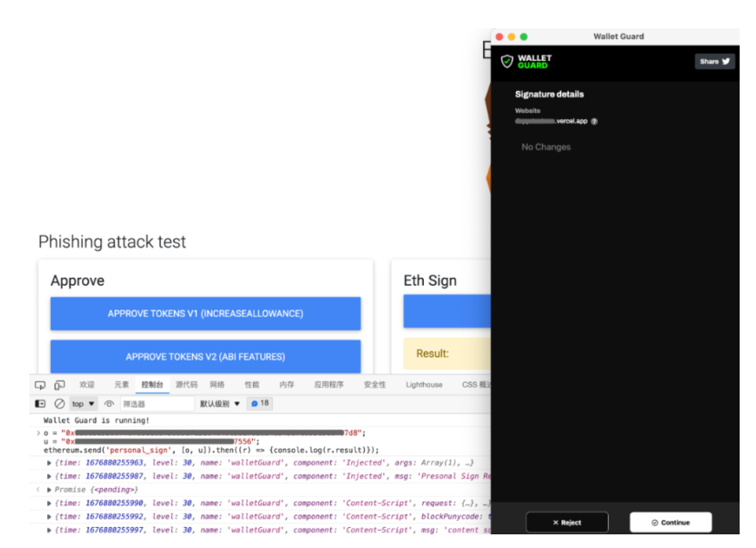Image resolution: width=756 pixels, height=548 pixels.
Task: Expand the log entry with time 1676880255990
Action: 49,503
